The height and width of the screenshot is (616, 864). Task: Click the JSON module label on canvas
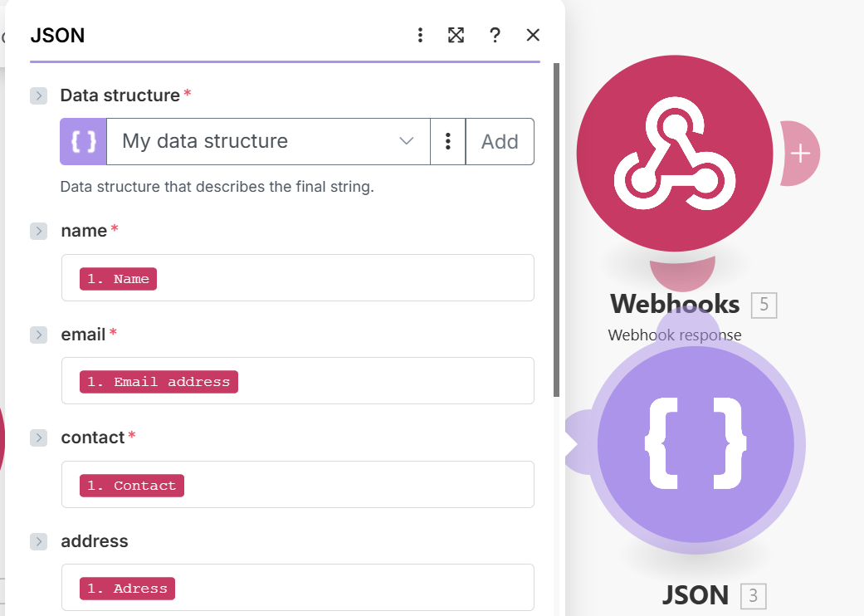(696, 595)
